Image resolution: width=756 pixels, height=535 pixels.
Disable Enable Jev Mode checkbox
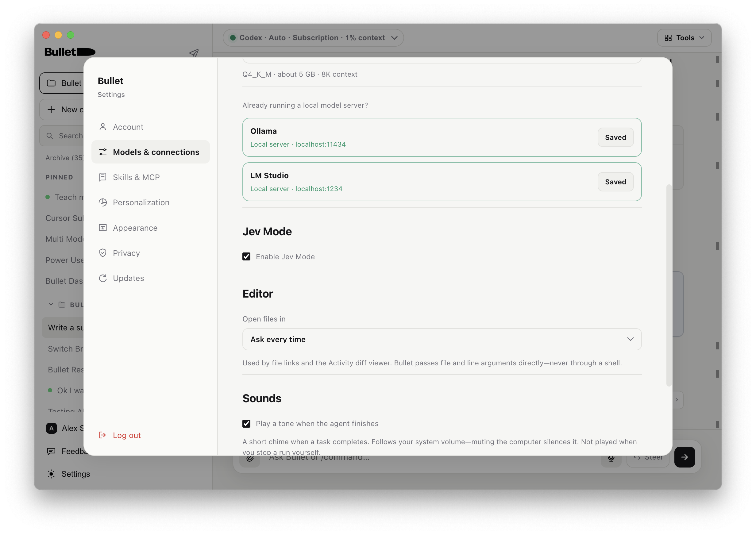246,256
